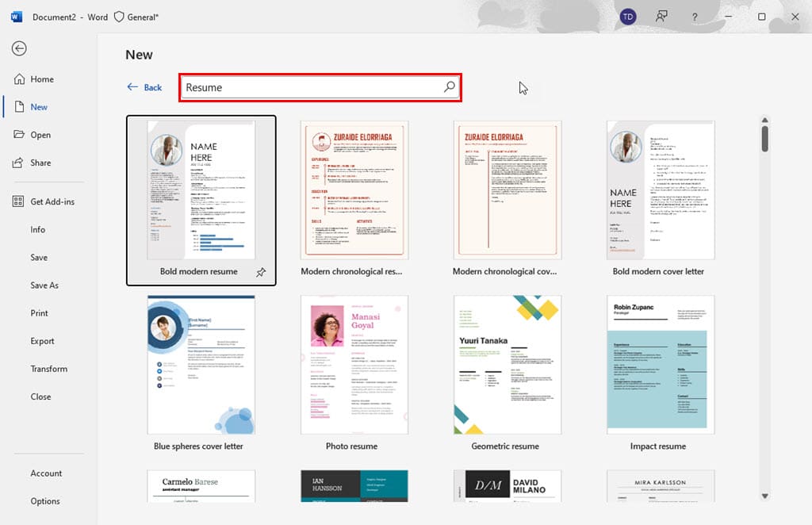This screenshot has height=525, width=812.
Task: Open the Open page in sidebar
Action: click(x=40, y=135)
